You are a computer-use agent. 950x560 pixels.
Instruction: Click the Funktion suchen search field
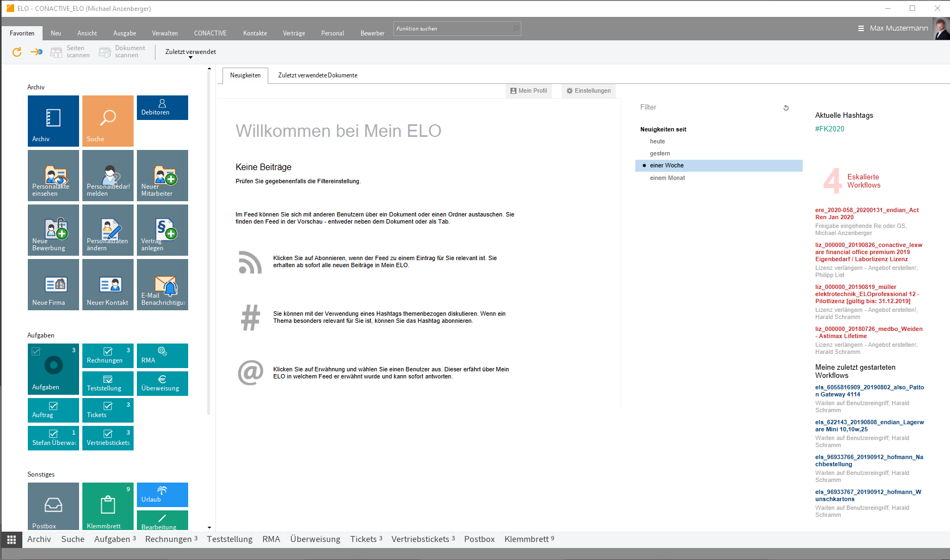457,28
